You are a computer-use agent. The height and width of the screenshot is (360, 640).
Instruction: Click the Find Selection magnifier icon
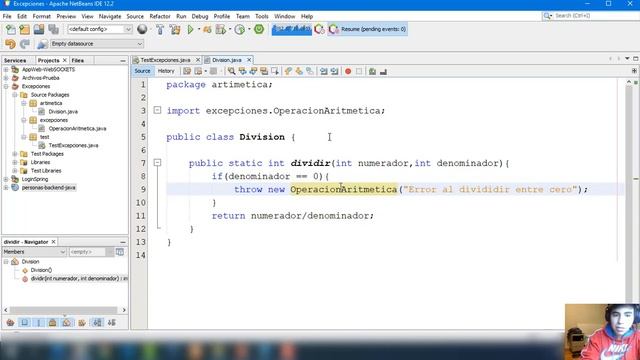231,71
